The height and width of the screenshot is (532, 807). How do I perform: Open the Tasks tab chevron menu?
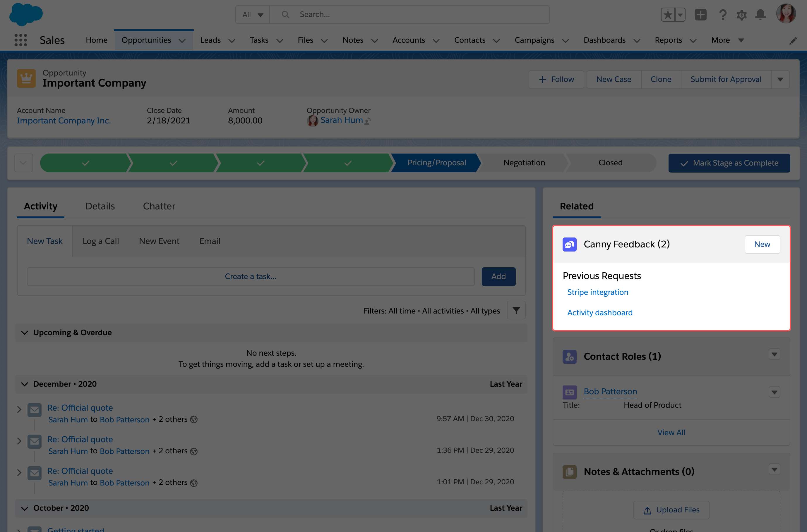point(280,41)
